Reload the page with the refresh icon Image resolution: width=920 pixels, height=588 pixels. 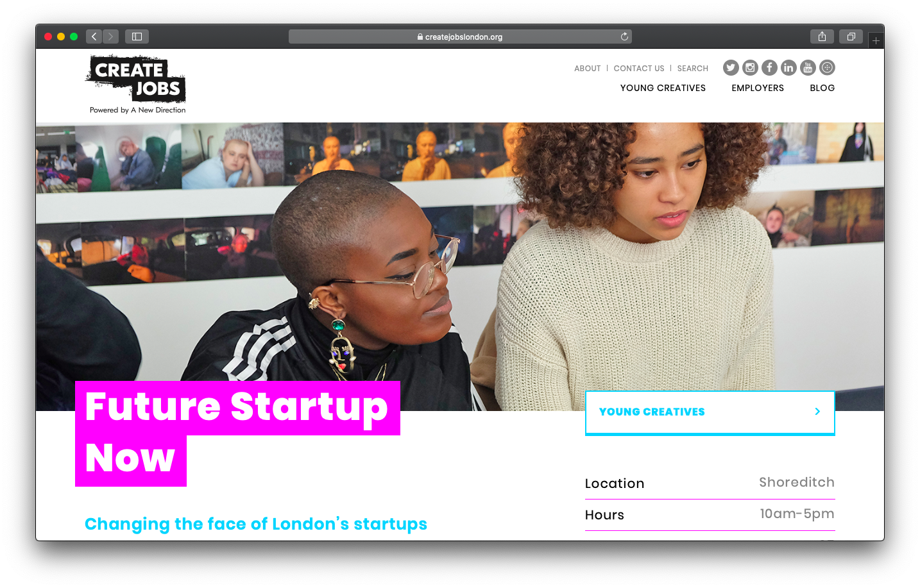tap(624, 37)
